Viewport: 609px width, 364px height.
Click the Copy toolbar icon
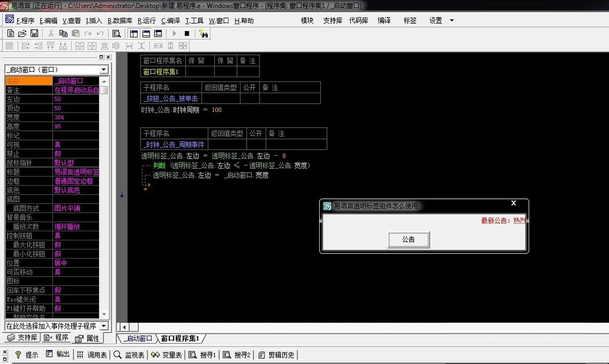pos(63,33)
